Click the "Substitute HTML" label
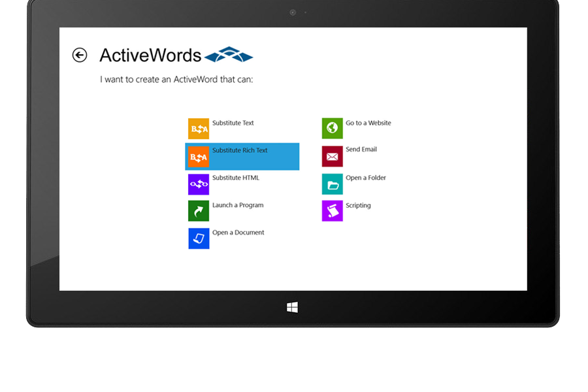 coord(236,178)
